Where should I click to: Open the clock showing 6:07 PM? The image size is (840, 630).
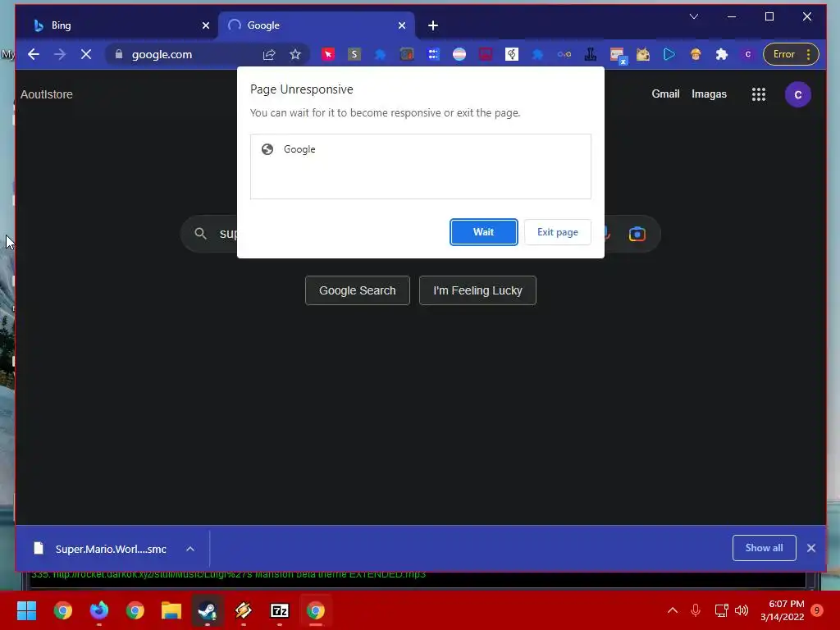pyautogui.click(x=782, y=610)
